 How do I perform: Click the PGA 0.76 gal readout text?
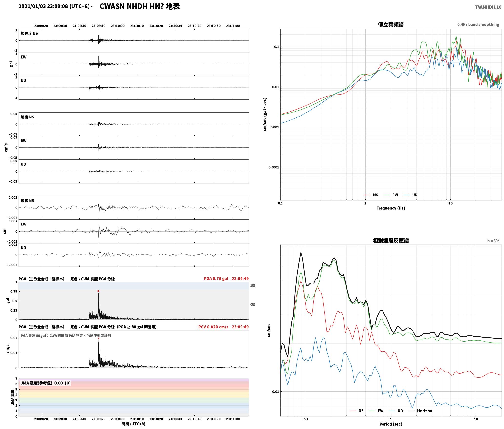(216, 279)
